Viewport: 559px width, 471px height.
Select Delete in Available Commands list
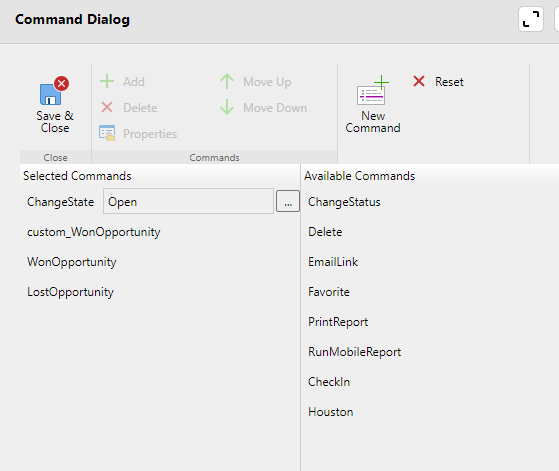pyautogui.click(x=325, y=232)
